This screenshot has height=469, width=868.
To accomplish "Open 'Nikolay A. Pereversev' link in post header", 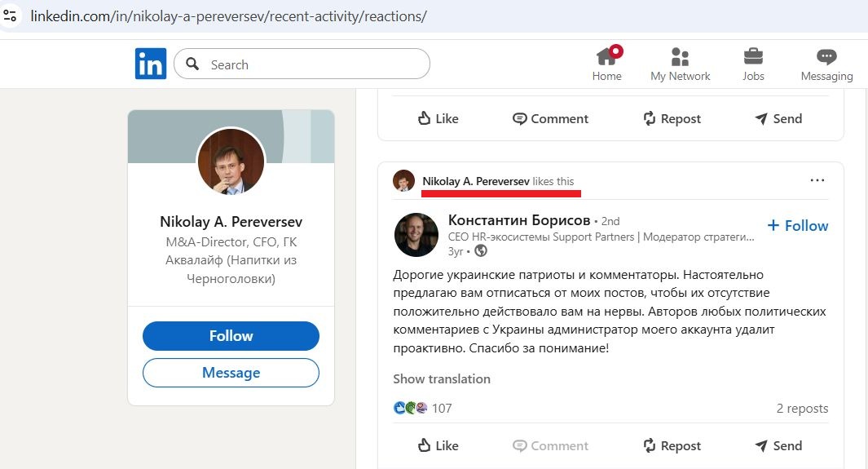I will [x=475, y=181].
